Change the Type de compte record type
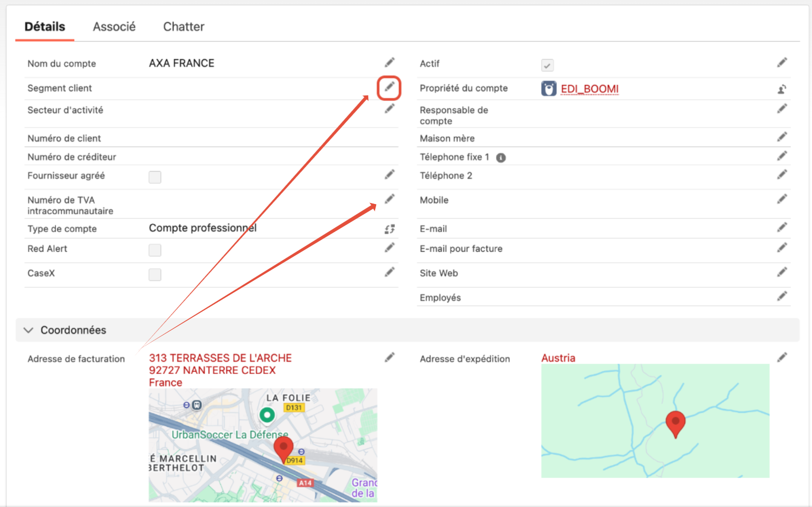 tap(390, 229)
